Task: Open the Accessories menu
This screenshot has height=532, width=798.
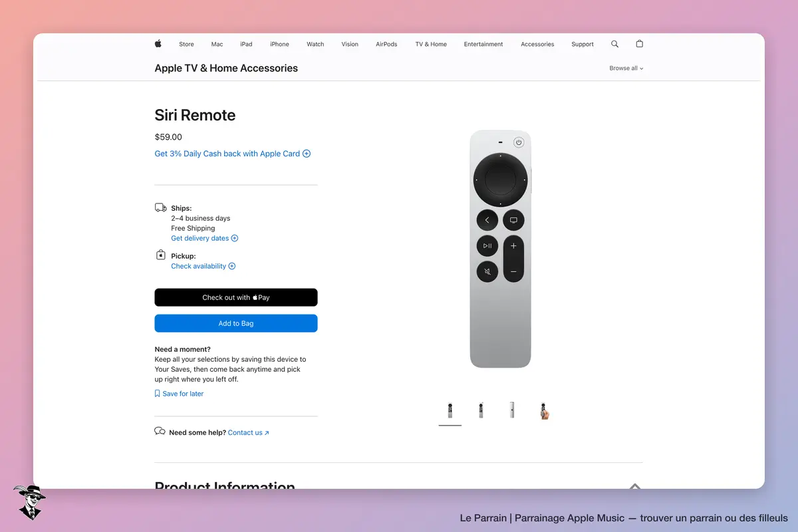Action: (537, 44)
